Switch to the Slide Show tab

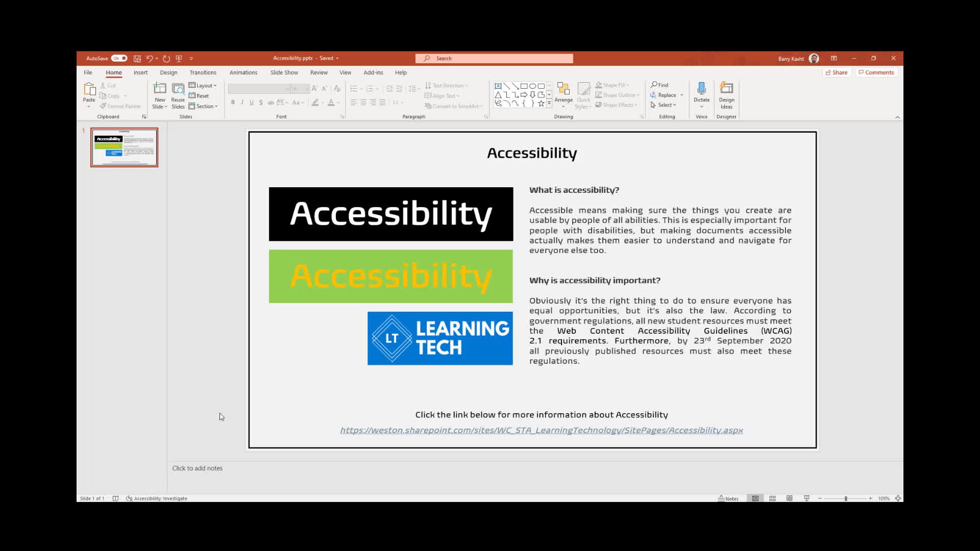pyautogui.click(x=284, y=72)
